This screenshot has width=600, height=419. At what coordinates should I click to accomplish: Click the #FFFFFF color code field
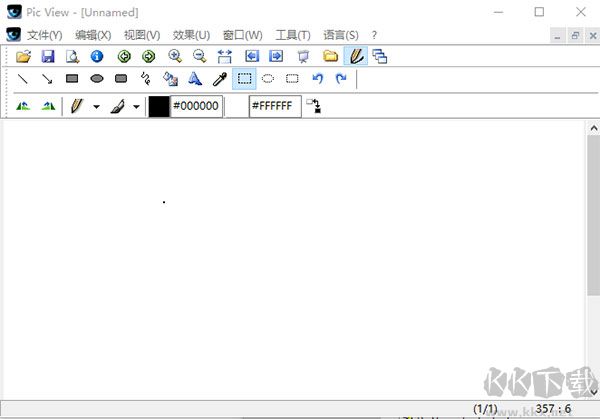[x=275, y=106]
